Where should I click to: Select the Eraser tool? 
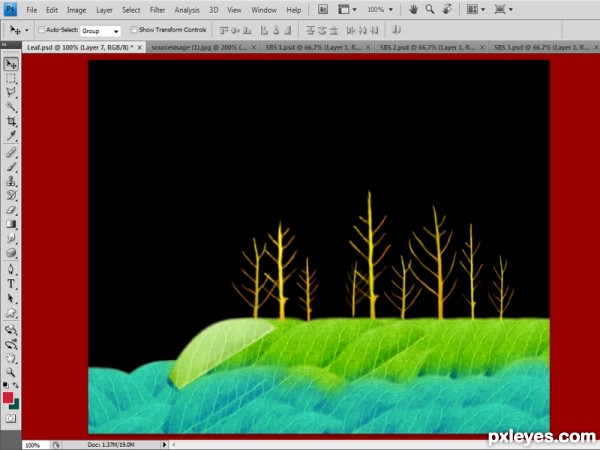11,210
